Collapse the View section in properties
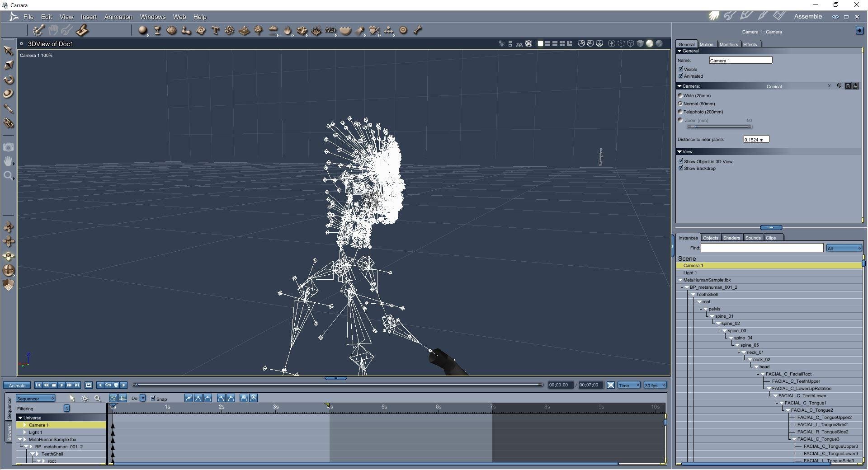Viewport: 868px width, 470px height. click(x=679, y=151)
